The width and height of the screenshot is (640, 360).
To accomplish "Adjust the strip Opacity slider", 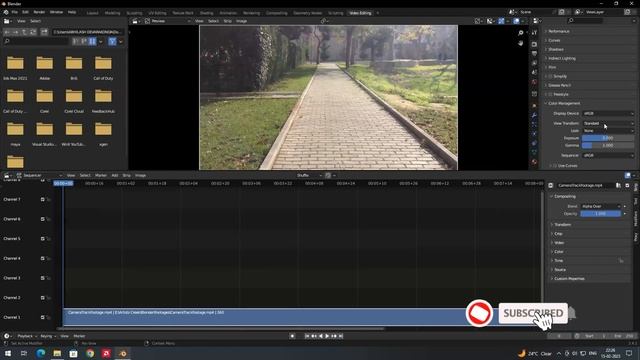I will pos(600,214).
